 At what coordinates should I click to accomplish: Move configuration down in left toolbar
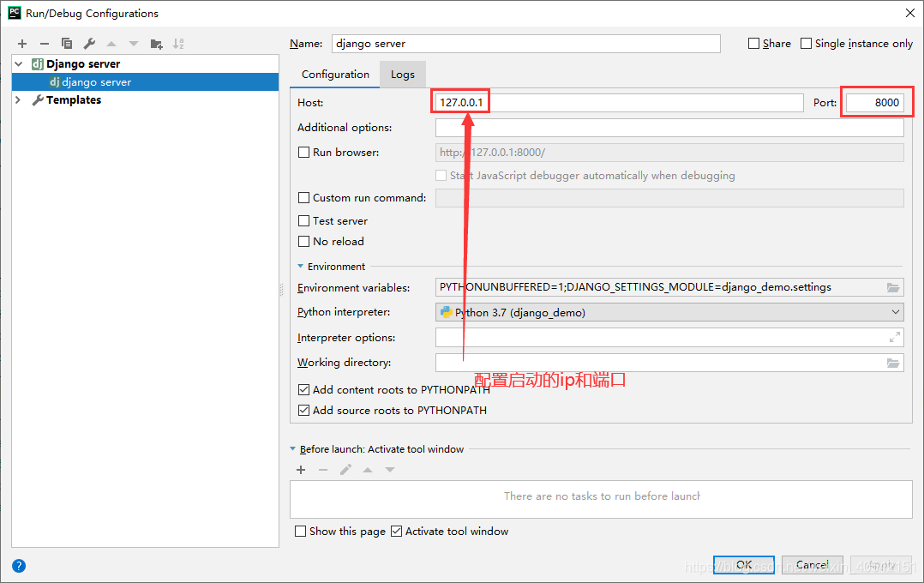[134, 44]
